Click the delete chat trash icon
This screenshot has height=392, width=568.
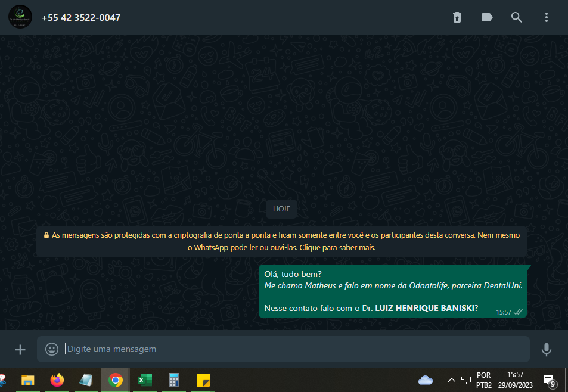point(457,17)
